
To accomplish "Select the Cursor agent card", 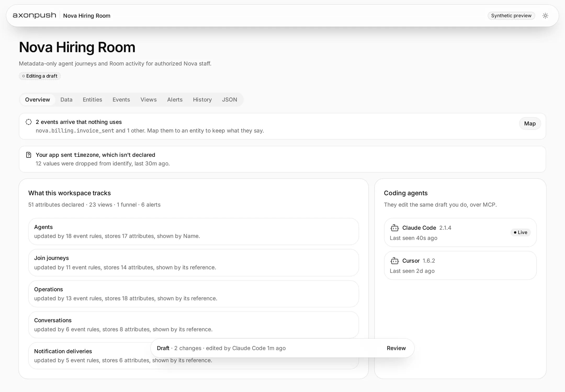I will [x=460, y=266].
